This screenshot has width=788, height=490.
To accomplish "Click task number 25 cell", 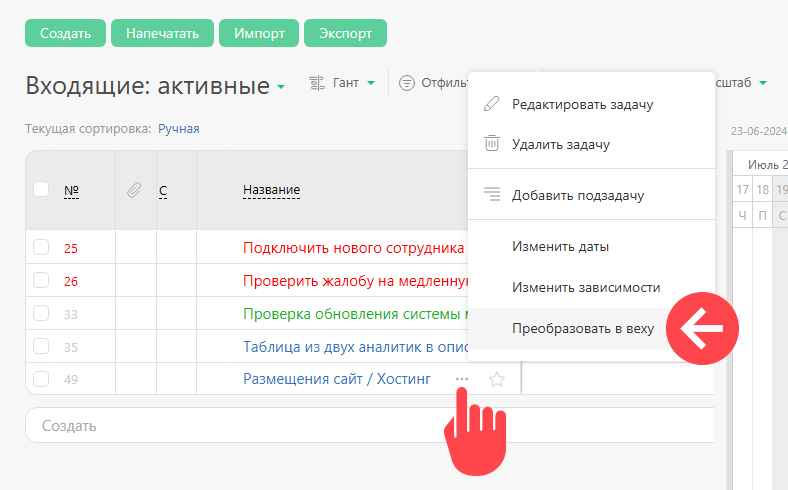I will click(x=71, y=248).
